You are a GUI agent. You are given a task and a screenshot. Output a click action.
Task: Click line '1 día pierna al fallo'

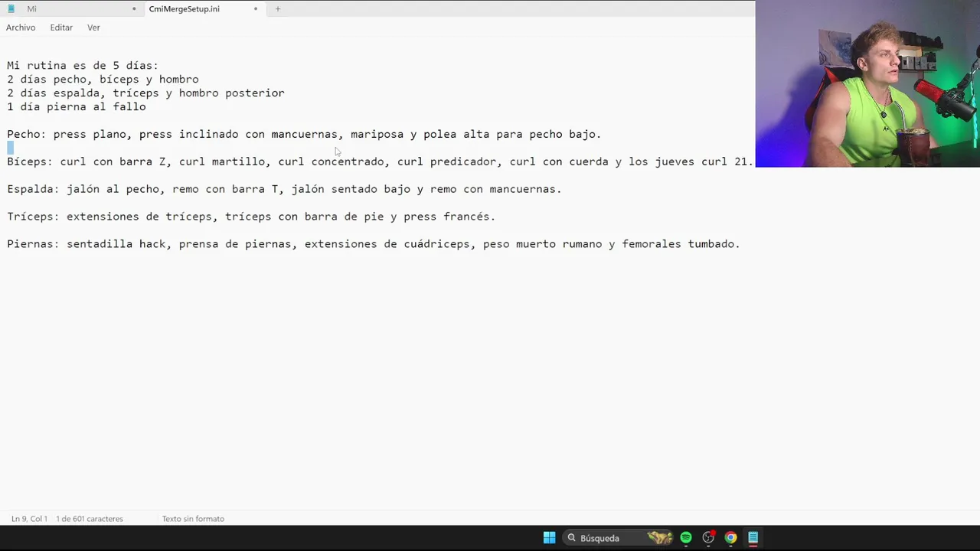77,107
